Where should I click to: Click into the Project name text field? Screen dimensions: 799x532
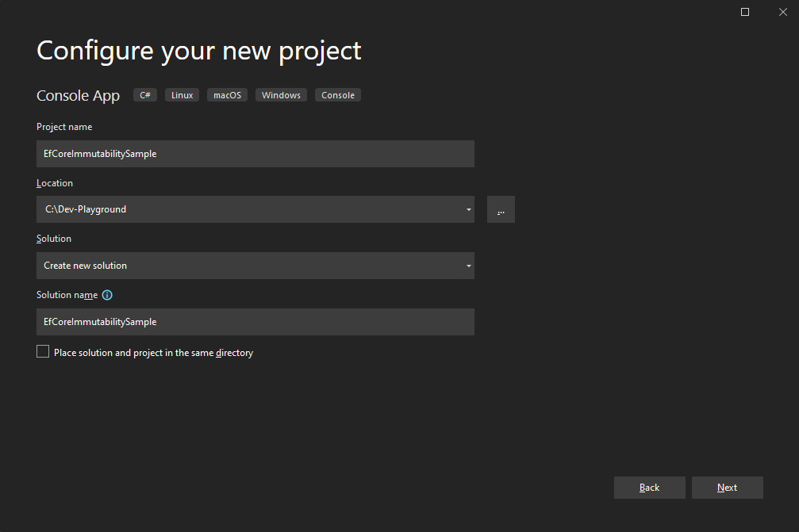pos(255,154)
